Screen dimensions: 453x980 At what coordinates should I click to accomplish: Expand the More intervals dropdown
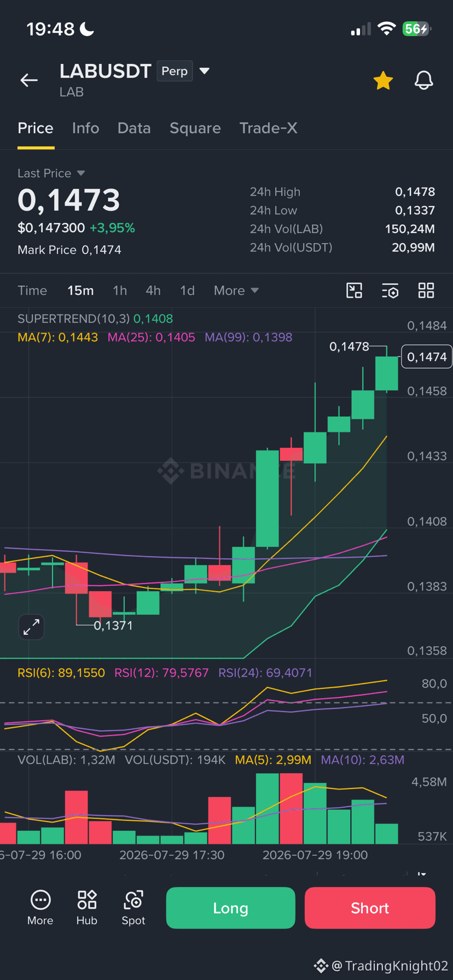(236, 290)
